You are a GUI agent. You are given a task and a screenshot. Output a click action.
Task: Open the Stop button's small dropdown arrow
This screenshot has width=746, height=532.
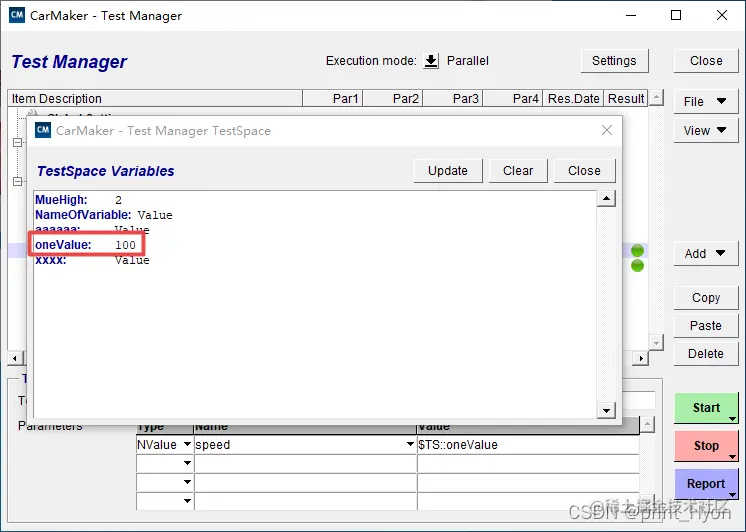(732, 457)
